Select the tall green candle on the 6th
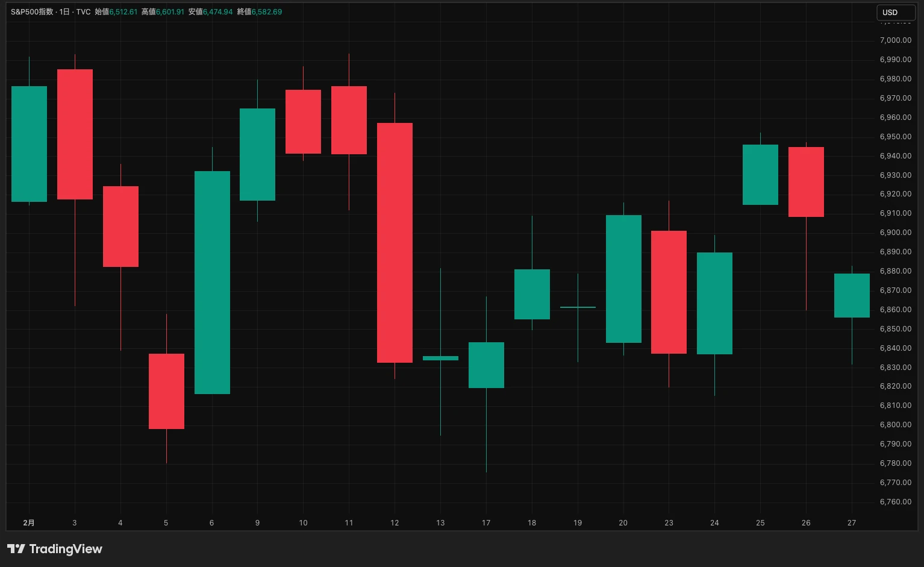Viewport: 924px width, 567px height. click(x=212, y=282)
